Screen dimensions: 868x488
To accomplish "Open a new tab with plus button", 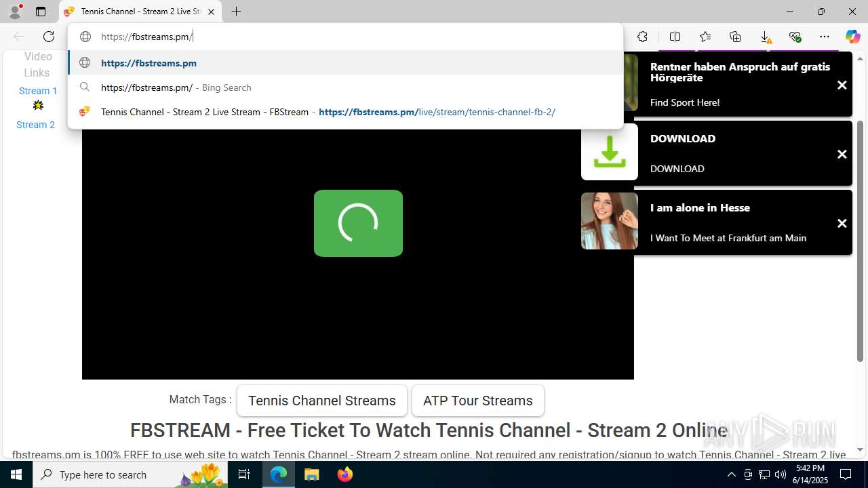I will (236, 12).
